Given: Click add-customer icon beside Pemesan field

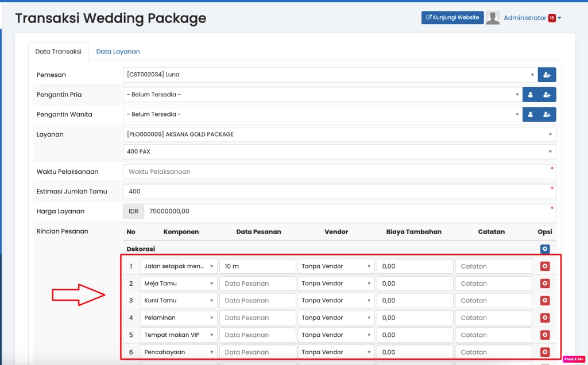Looking at the screenshot, I should point(547,75).
